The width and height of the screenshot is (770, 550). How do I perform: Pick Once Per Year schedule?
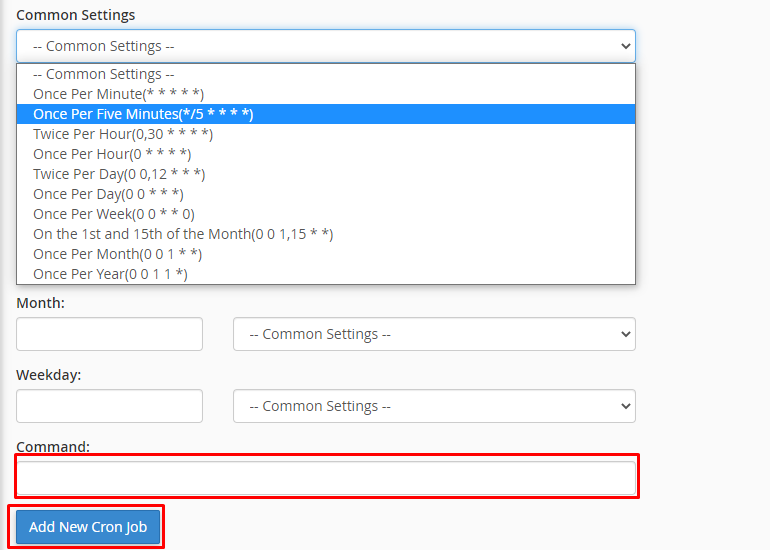[110, 274]
